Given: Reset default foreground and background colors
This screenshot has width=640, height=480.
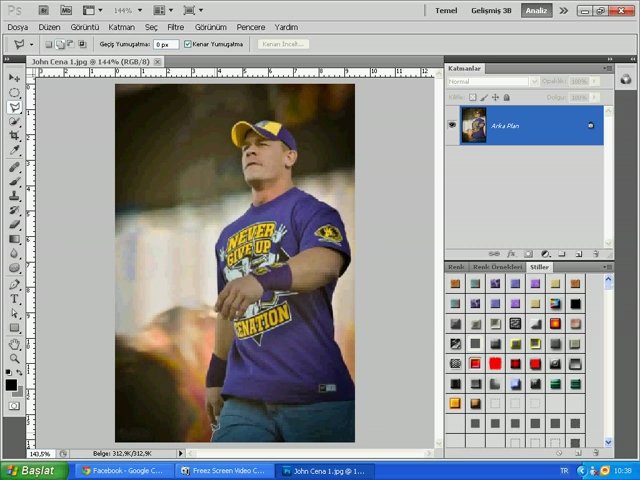Looking at the screenshot, I should coord(9,372).
